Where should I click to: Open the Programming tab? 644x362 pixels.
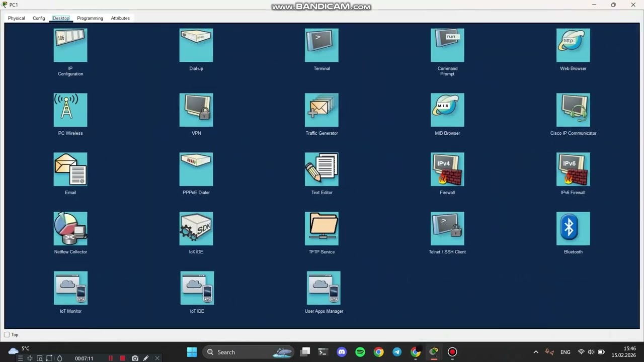pyautogui.click(x=90, y=18)
